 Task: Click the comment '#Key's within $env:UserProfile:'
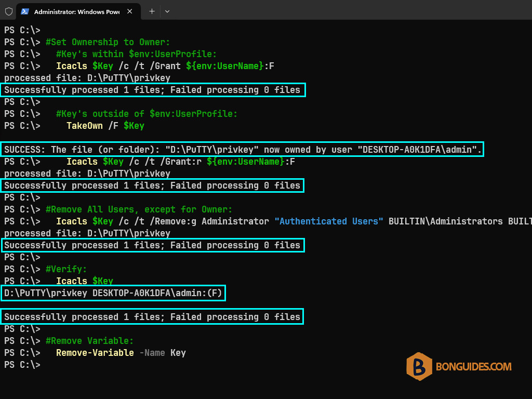[x=136, y=54]
